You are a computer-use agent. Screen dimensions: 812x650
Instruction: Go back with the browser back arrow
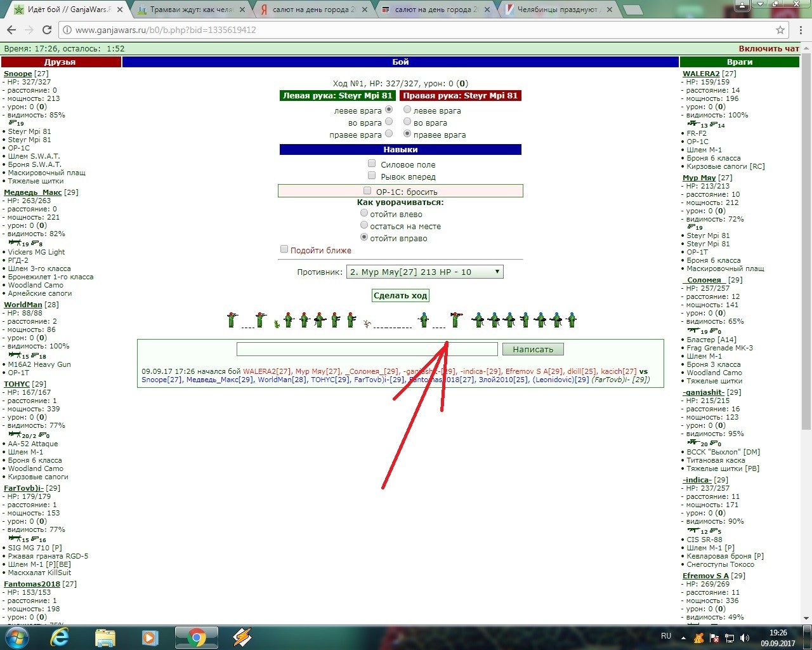point(11,30)
